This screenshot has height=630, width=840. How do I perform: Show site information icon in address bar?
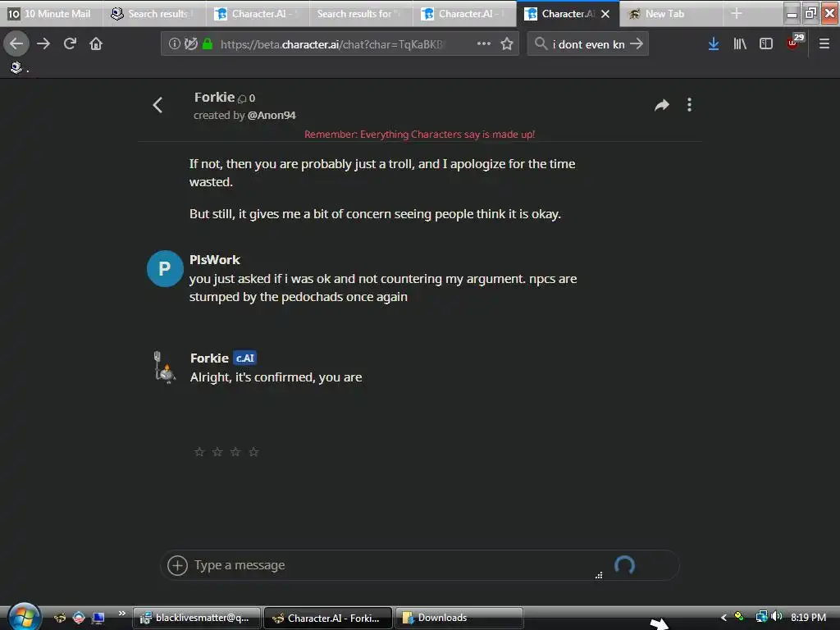click(175, 43)
